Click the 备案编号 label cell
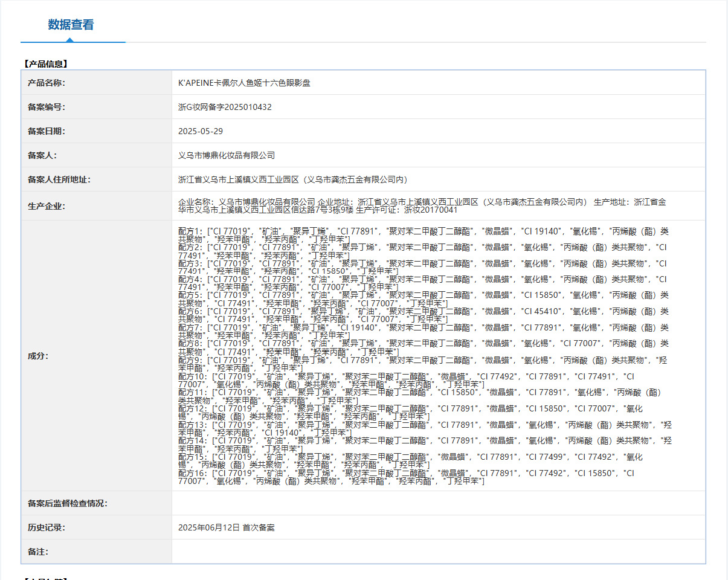Viewport: 728px width, 580px height. 97,107
